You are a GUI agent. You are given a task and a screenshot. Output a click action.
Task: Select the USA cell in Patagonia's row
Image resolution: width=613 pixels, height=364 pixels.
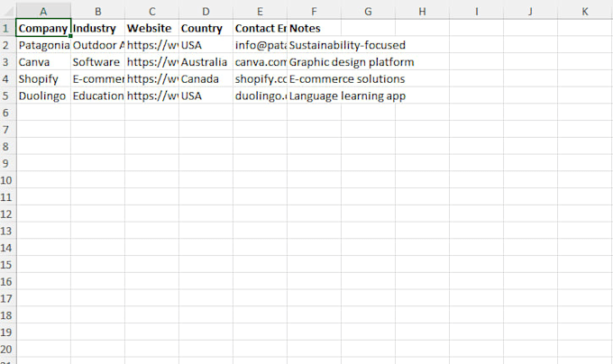[x=206, y=45]
